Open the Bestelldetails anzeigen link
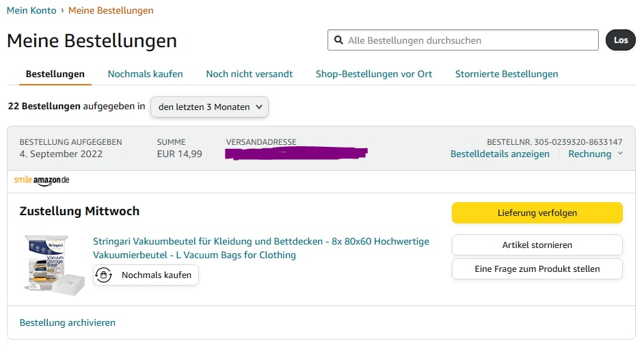The image size is (644, 345). pos(500,154)
